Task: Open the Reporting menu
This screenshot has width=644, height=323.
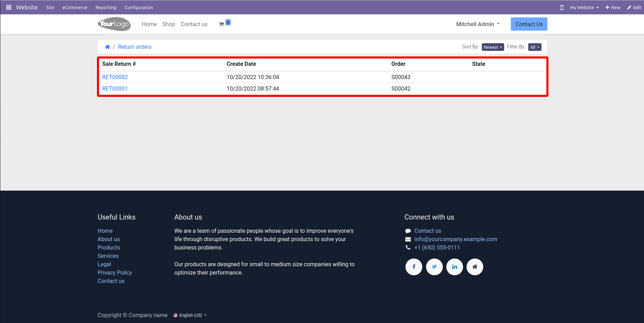Action: pos(106,7)
